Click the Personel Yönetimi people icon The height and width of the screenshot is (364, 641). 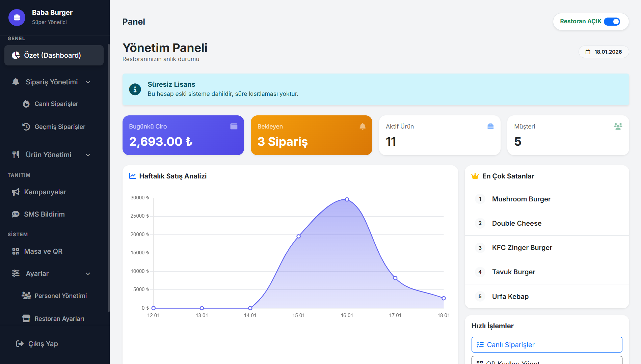click(26, 296)
